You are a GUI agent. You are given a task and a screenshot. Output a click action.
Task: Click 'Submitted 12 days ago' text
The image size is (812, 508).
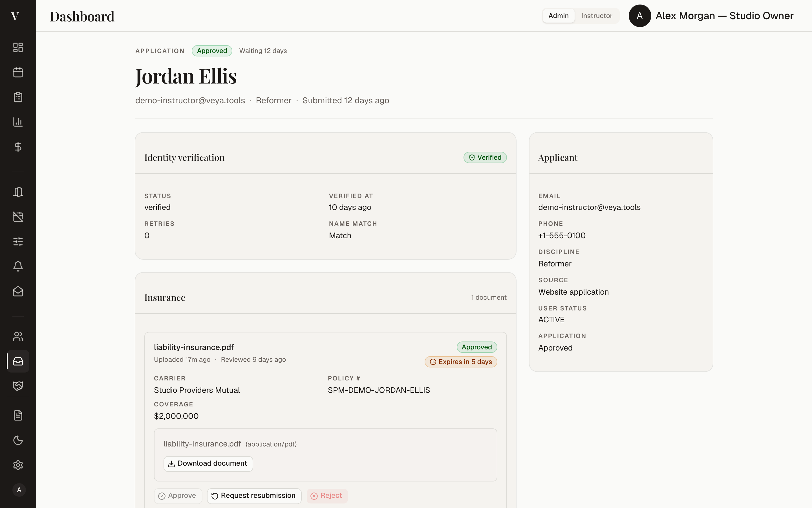tap(346, 100)
